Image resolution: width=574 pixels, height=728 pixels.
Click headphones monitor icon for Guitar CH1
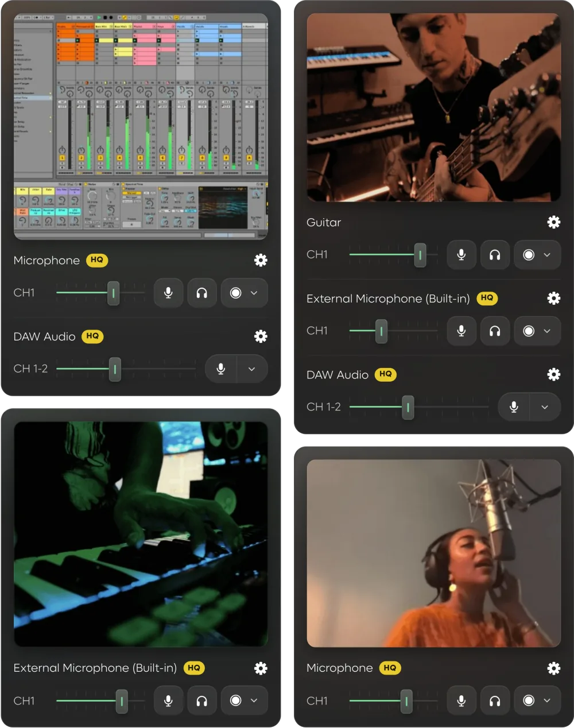[495, 254]
